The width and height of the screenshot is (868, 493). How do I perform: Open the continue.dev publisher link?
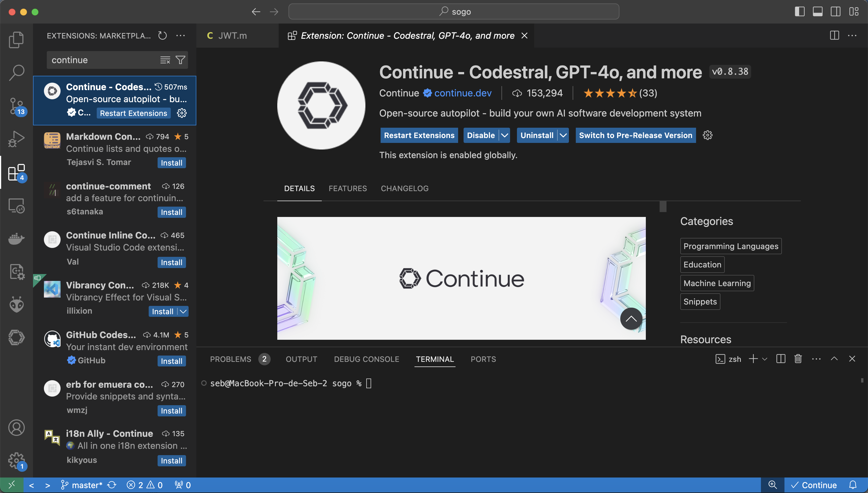pyautogui.click(x=463, y=93)
